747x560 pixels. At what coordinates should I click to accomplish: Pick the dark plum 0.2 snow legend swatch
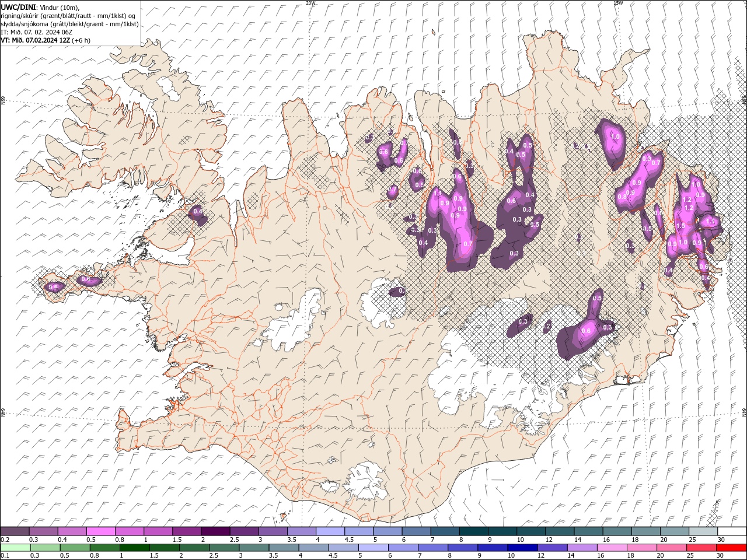(x=15, y=531)
